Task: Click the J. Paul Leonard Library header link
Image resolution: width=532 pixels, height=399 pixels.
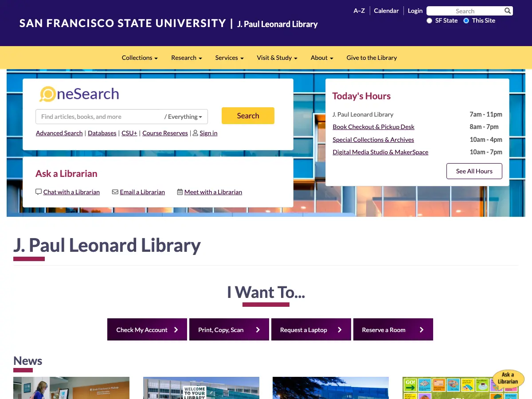Action: [278, 24]
